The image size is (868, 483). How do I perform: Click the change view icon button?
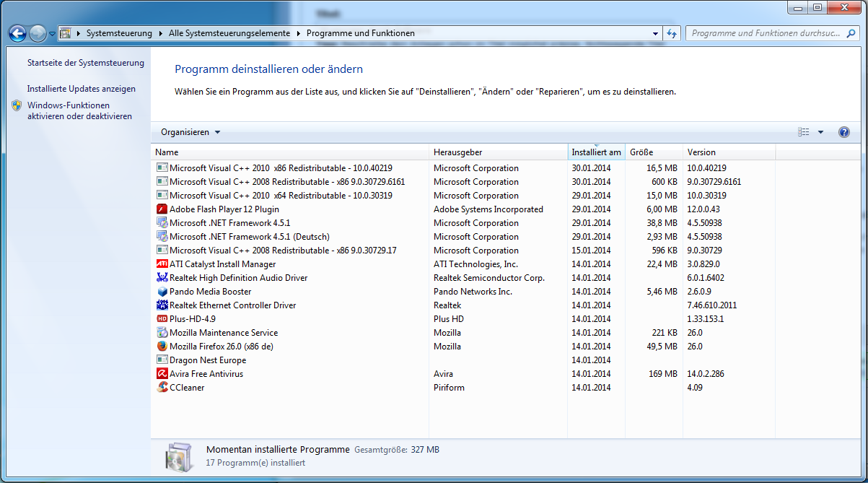[804, 132]
